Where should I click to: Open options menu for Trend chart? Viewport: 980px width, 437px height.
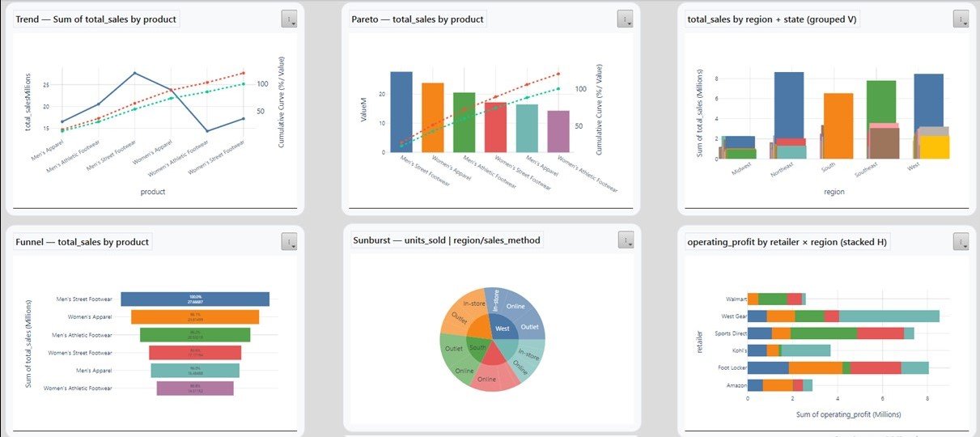point(290,19)
